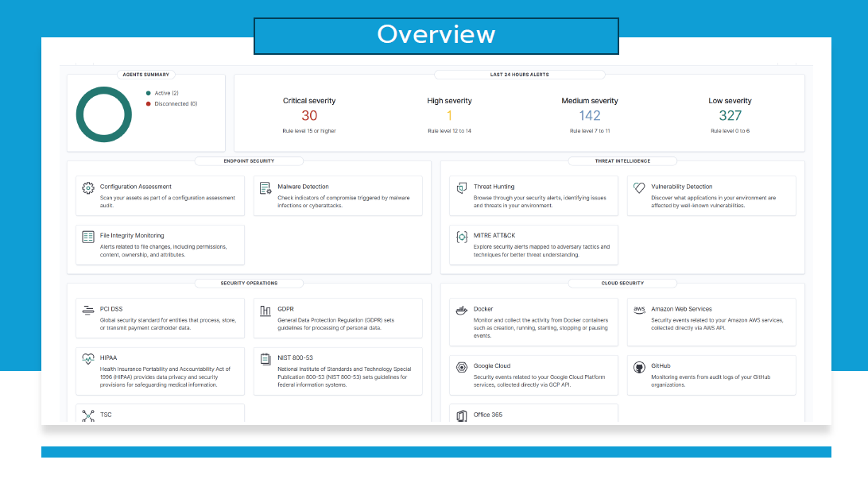The height and width of the screenshot is (479, 868).
Task: Open the Low severity 327 alerts
Action: click(730, 116)
